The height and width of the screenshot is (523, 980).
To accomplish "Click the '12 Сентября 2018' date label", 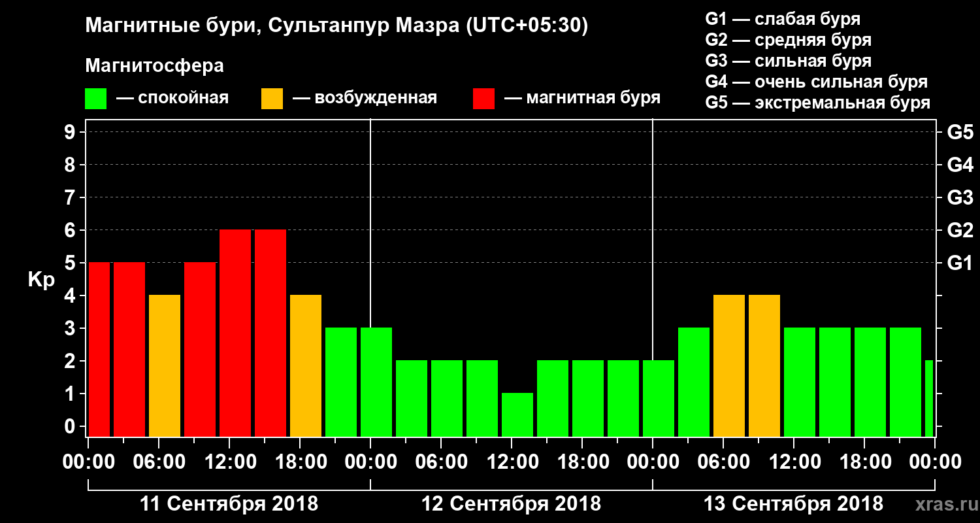I will pyautogui.click(x=512, y=504).
